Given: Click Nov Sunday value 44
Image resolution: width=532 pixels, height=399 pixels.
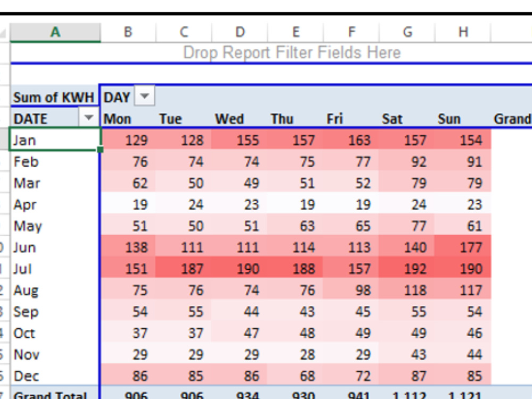Looking at the screenshot, I should point(462,354).
